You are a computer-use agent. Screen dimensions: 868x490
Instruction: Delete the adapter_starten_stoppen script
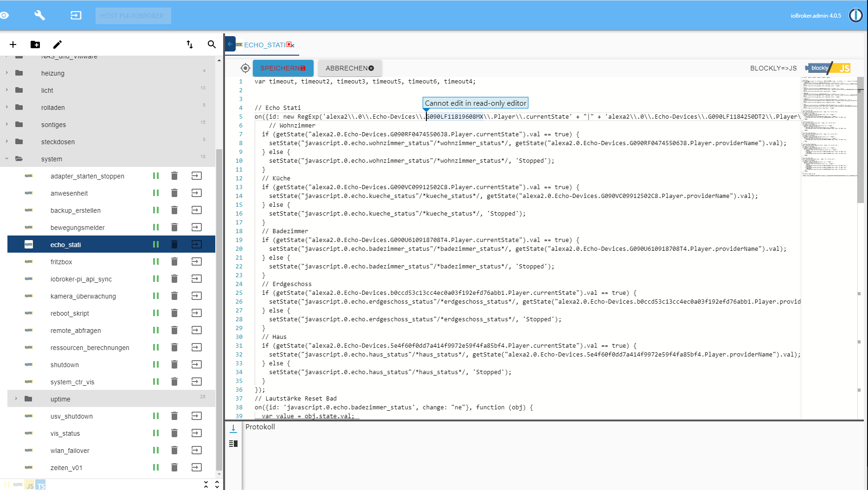[174, 176]
